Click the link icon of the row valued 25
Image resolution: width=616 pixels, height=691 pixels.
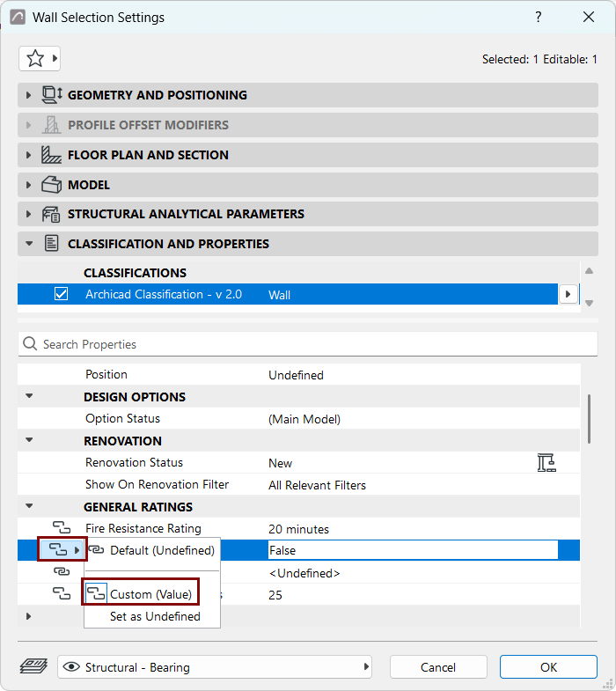point(62,593)
